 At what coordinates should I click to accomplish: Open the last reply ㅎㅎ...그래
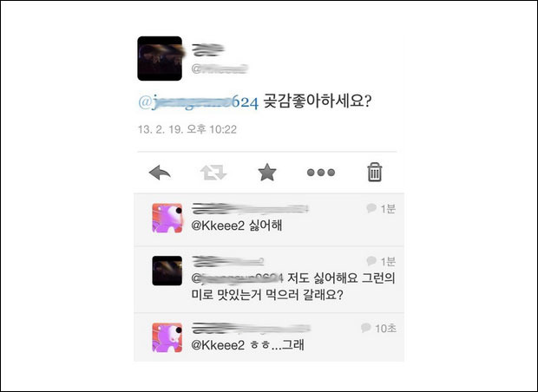coord(269,337)
